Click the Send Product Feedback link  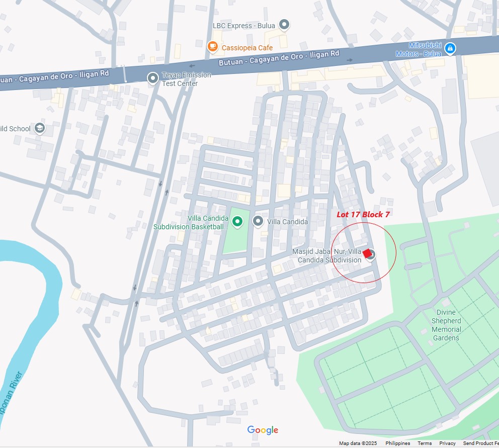click(481, 443)
